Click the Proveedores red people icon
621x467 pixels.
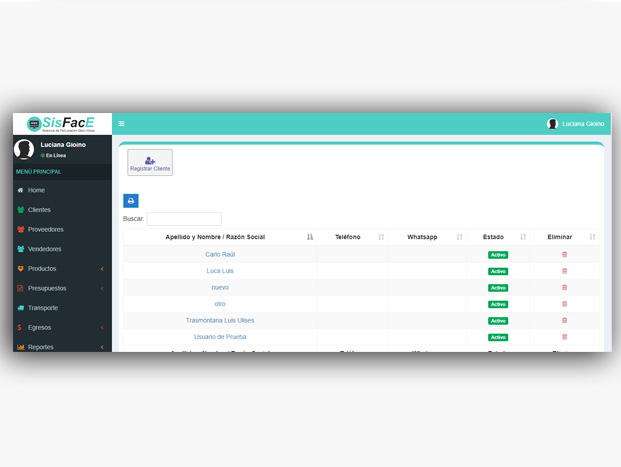[x=21, y=229]
